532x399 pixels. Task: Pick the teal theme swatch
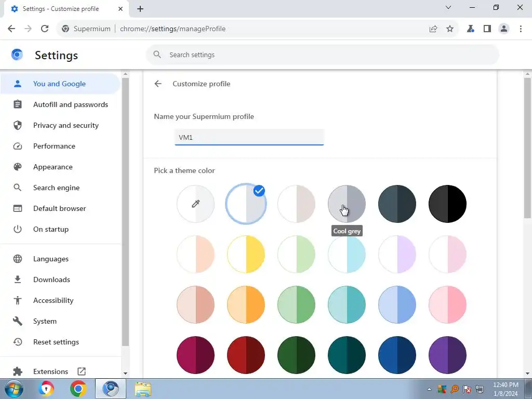click(347, 304)
